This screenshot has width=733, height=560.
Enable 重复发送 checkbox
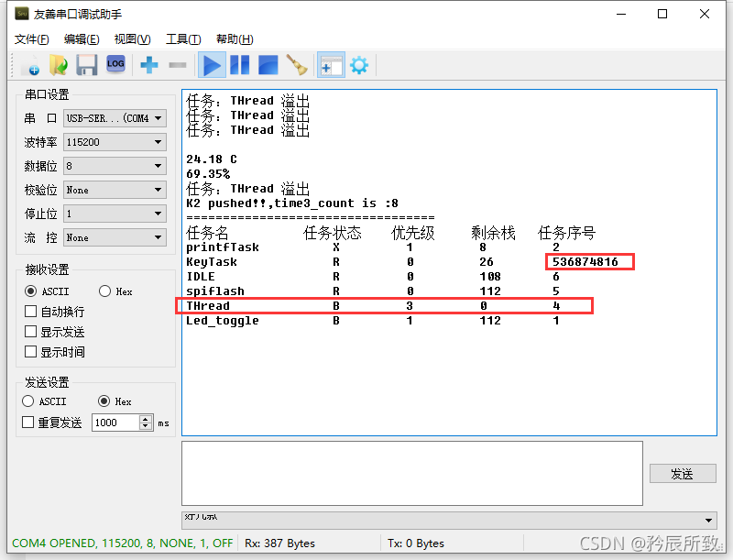[x=28, y=423]
